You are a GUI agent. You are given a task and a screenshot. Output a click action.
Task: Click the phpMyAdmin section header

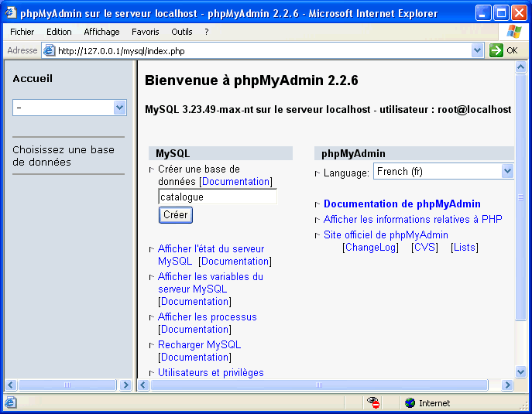tap(414, 153)
